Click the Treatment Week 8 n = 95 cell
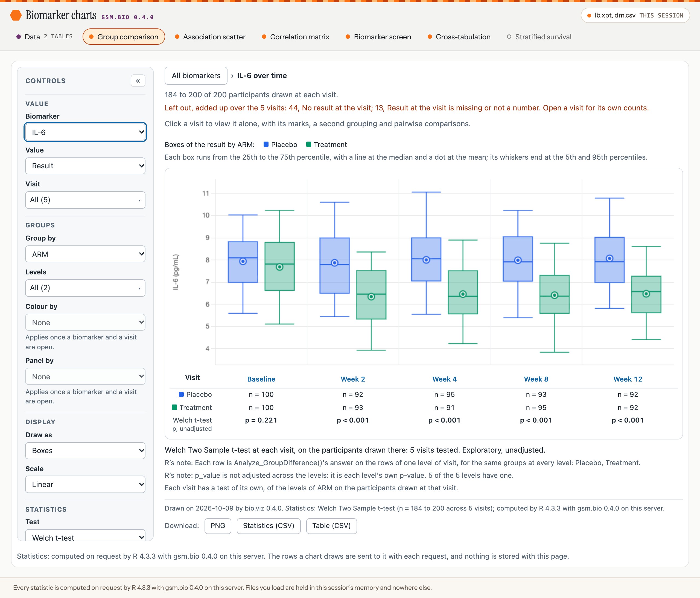The image size is (700, 598). click(x=536, y=408)
